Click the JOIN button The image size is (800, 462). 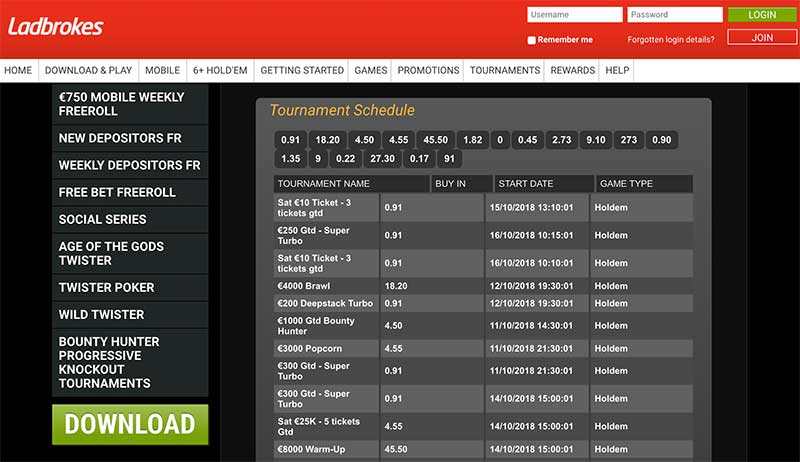click(x=762, y=38)
